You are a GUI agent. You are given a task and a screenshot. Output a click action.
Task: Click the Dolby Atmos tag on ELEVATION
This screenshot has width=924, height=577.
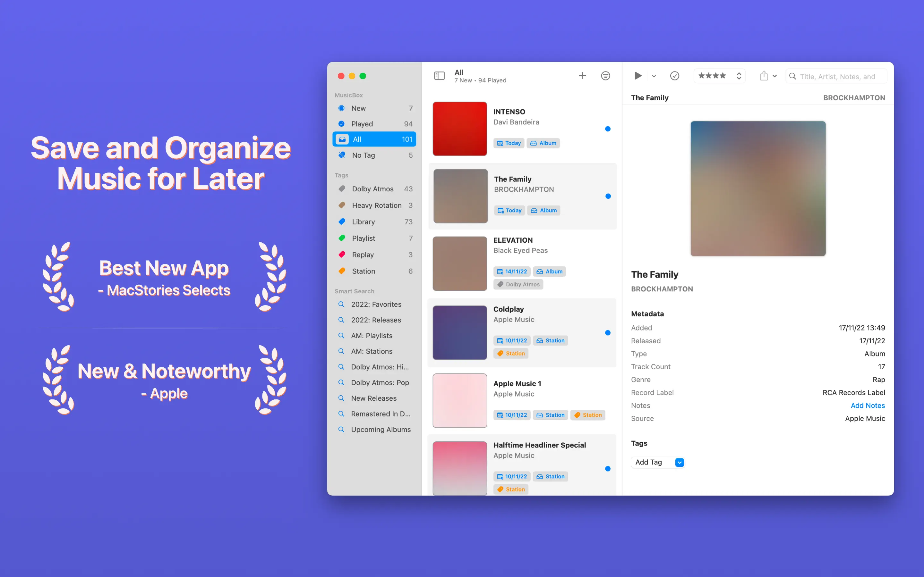[x=518, y=284]
